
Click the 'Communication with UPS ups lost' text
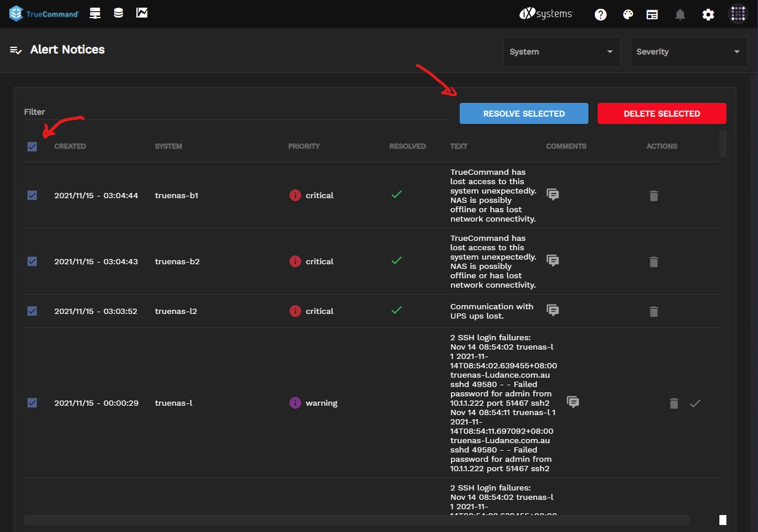[x=492, y=311]
